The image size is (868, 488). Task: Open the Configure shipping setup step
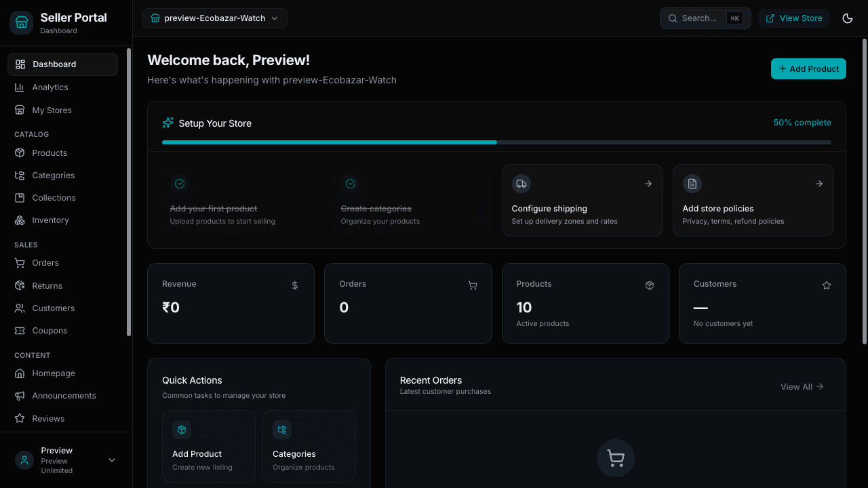tap(583, 201)
